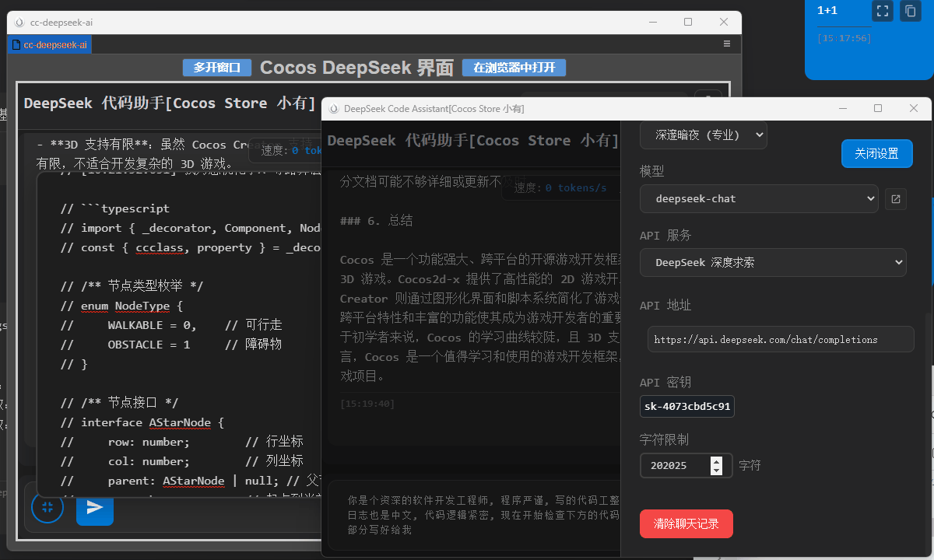The width and height of the screenshot is (934, 560).
Task: Click the fullscreen icon on the 1+1 card
Action: (882, 11)
